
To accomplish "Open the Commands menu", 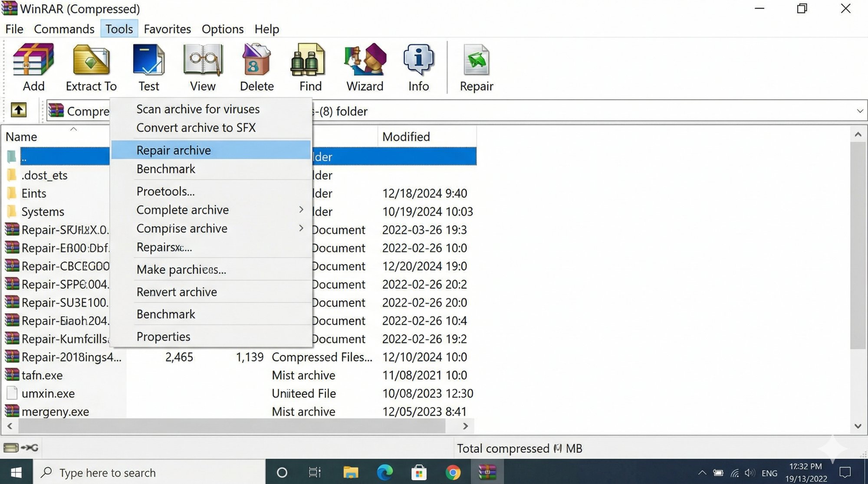I will pos(64,29).
